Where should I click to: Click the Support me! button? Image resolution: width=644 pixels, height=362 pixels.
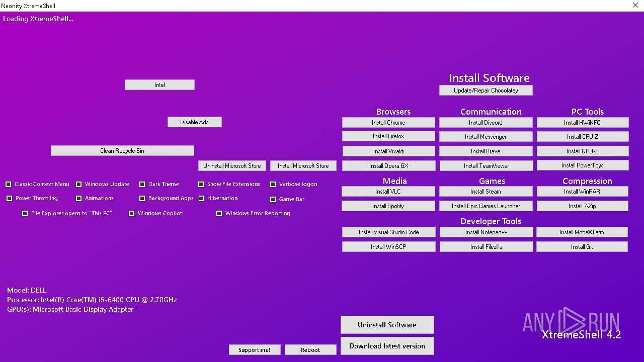pyautogui.click(x=254, y=350)
